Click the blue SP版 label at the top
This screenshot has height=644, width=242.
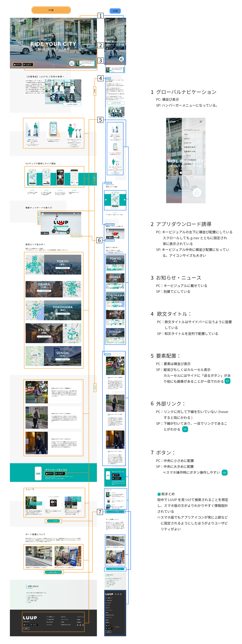(115, 11)
